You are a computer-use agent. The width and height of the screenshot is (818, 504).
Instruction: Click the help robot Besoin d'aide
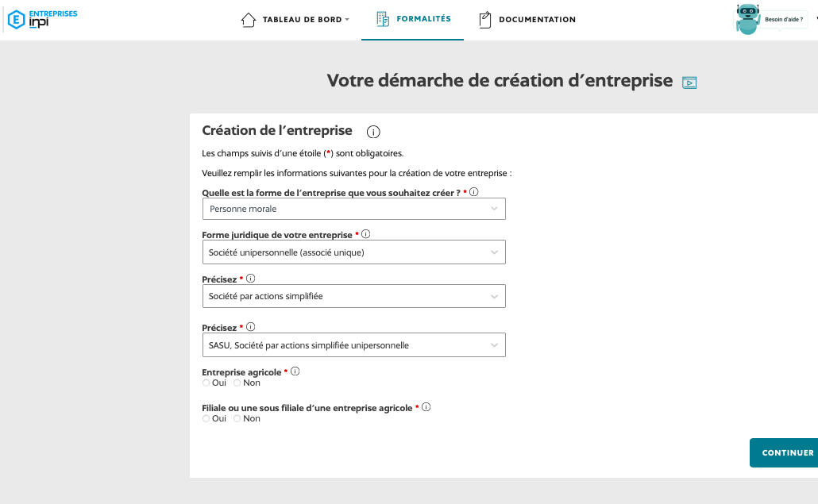tap(770, 19)
